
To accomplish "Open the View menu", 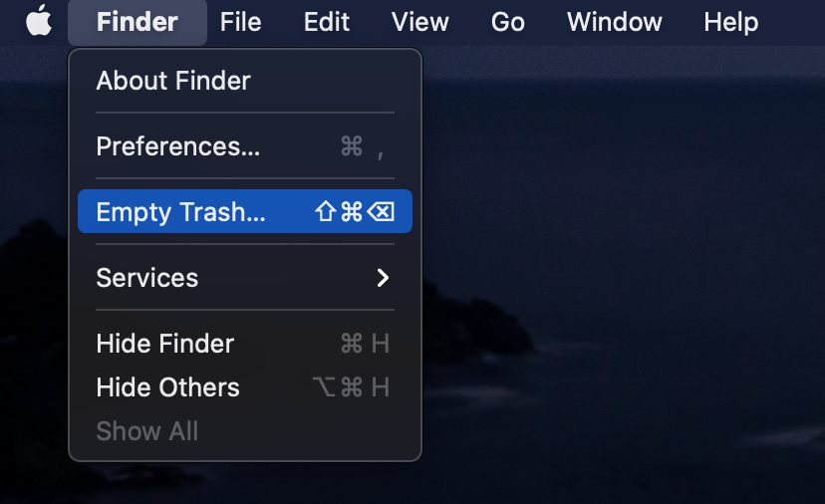I will (x=420, y=22).
